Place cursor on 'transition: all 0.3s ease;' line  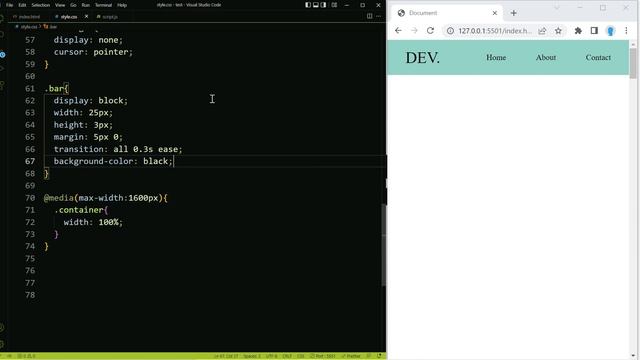click(118, 149)
